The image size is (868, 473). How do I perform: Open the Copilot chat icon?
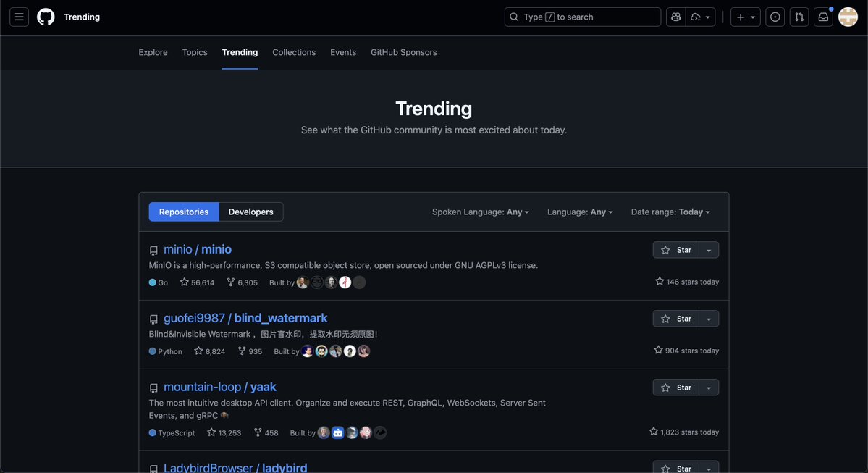[676, 17]
